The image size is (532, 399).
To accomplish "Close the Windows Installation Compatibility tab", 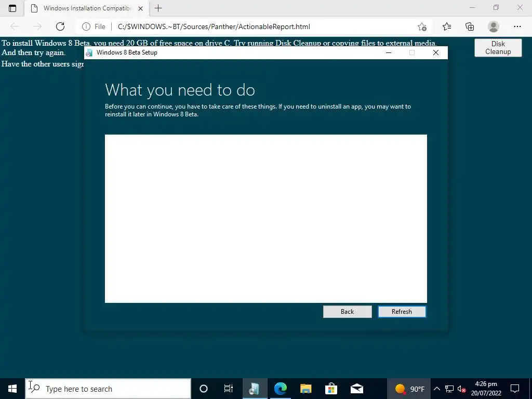I will [x=140, y=8].
